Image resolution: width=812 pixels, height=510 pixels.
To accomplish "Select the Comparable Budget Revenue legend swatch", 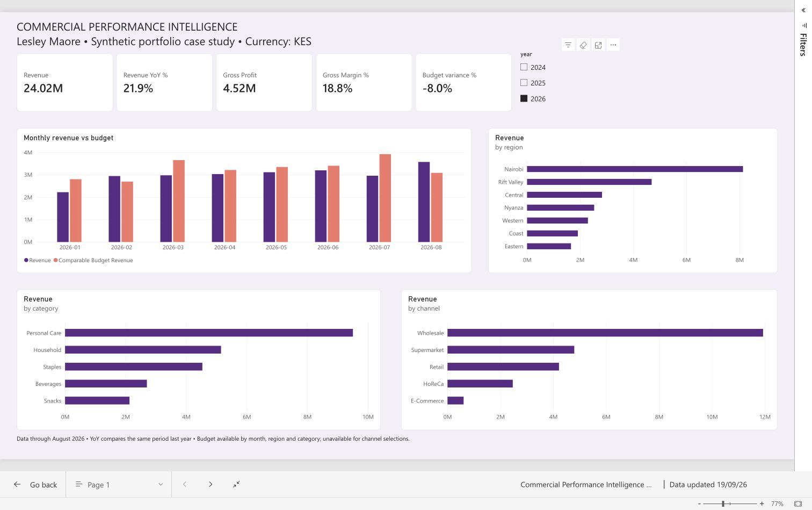I will [x=55, y=260].
